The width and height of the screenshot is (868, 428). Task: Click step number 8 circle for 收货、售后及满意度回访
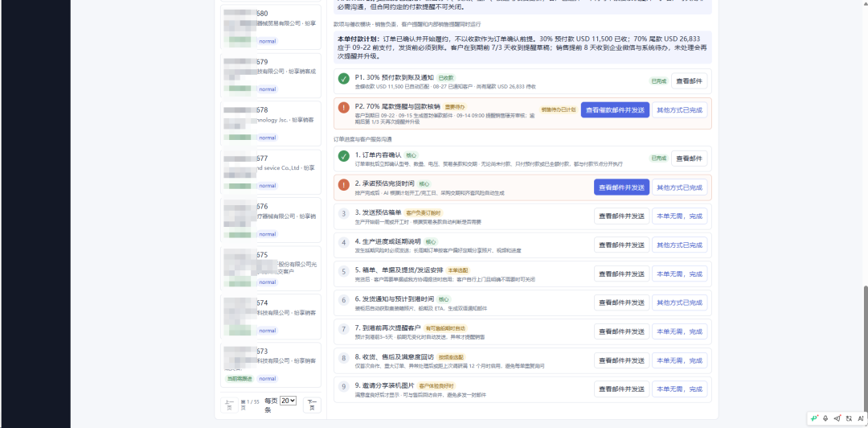(344, 357)
